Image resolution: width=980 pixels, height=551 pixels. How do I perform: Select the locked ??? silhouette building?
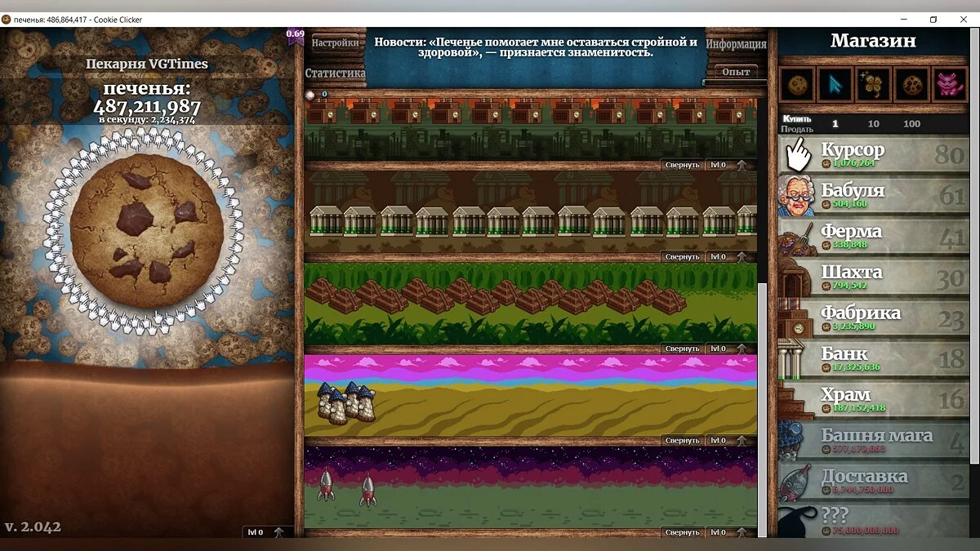pos(873,521)
